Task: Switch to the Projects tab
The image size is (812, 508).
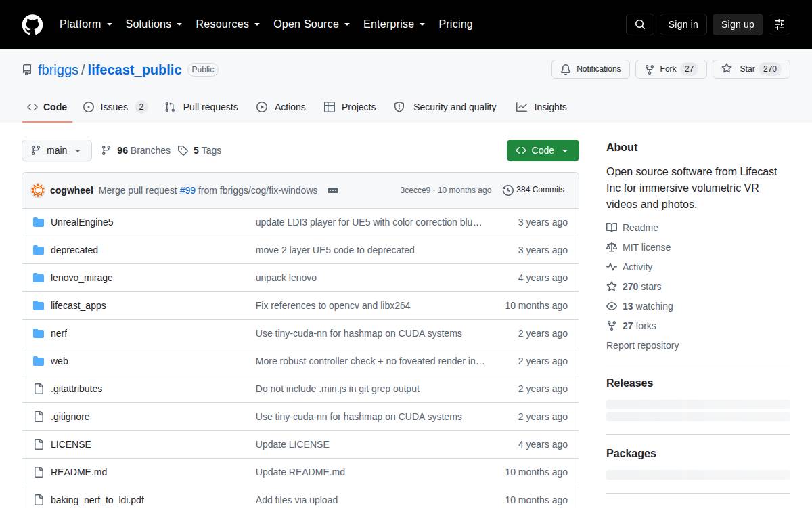Action: pos(350,107)
